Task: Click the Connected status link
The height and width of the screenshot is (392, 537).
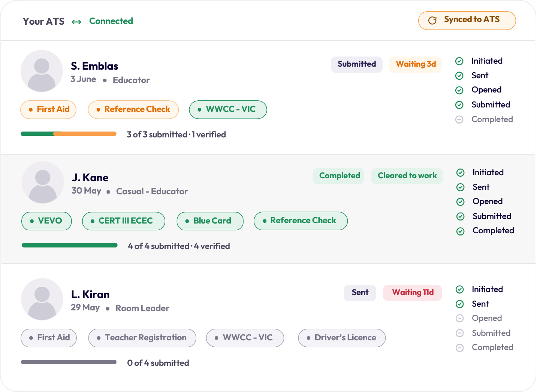Action: point(111,21)
